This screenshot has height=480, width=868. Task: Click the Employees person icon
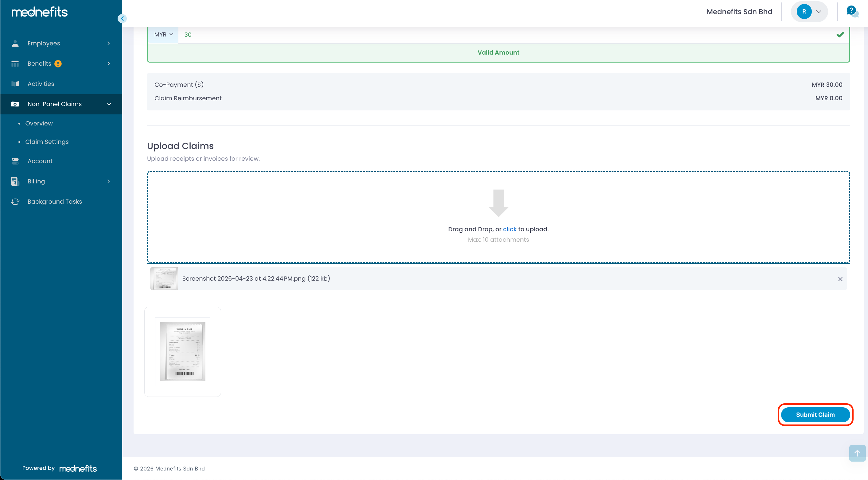click(x=15, y=44)
